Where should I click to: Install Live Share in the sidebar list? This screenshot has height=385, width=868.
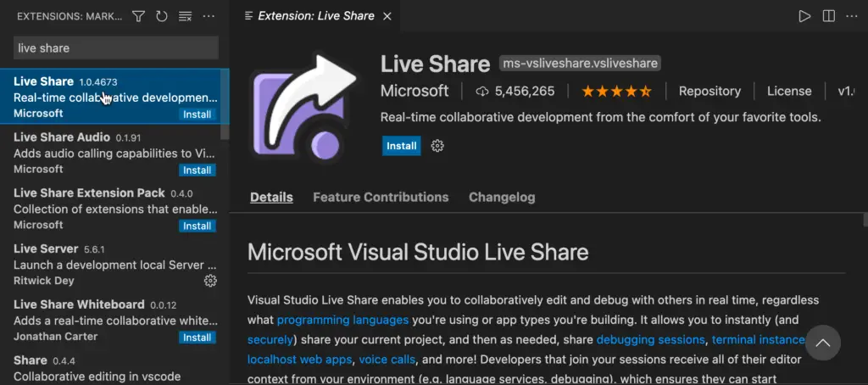point(197,114)
